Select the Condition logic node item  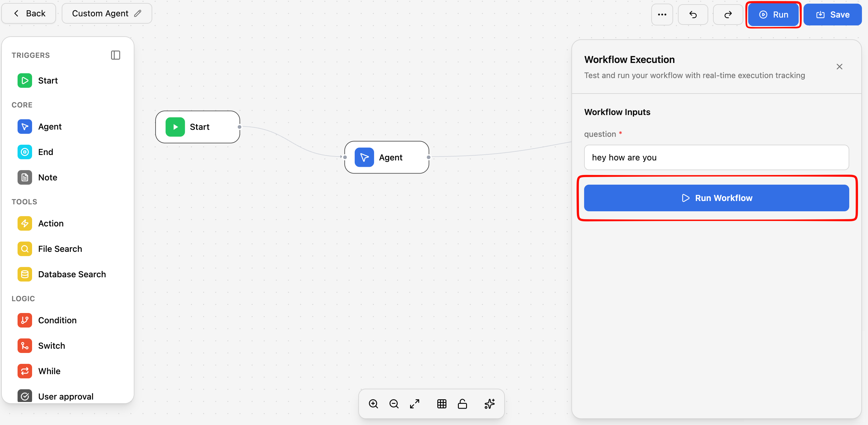pyautogui.click(x=57, y=320)
